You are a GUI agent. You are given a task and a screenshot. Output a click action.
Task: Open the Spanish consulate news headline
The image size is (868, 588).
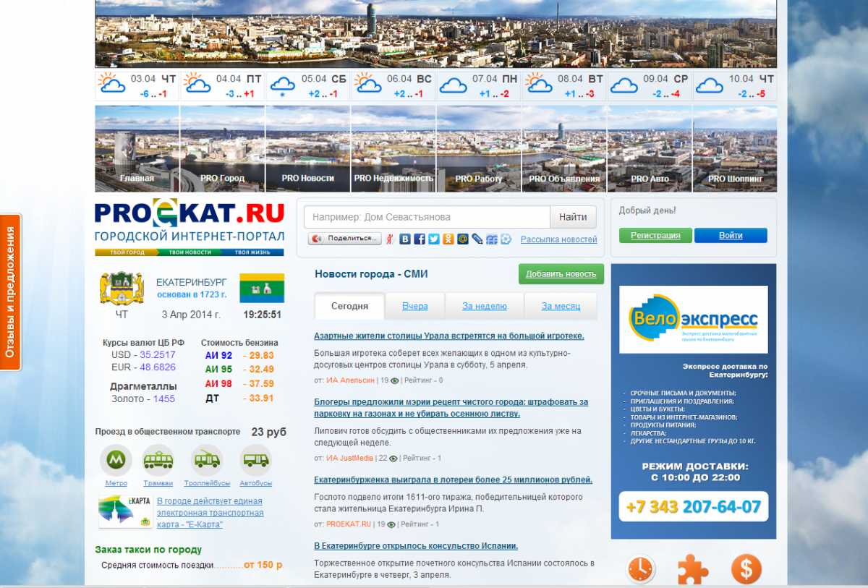416,546
